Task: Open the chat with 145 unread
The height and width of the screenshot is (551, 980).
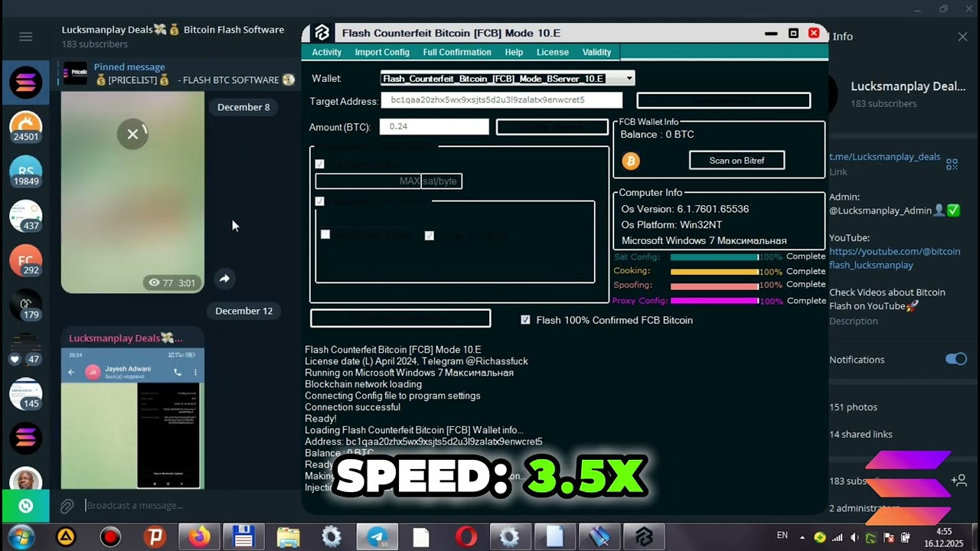Action: (x=25, y=394)
